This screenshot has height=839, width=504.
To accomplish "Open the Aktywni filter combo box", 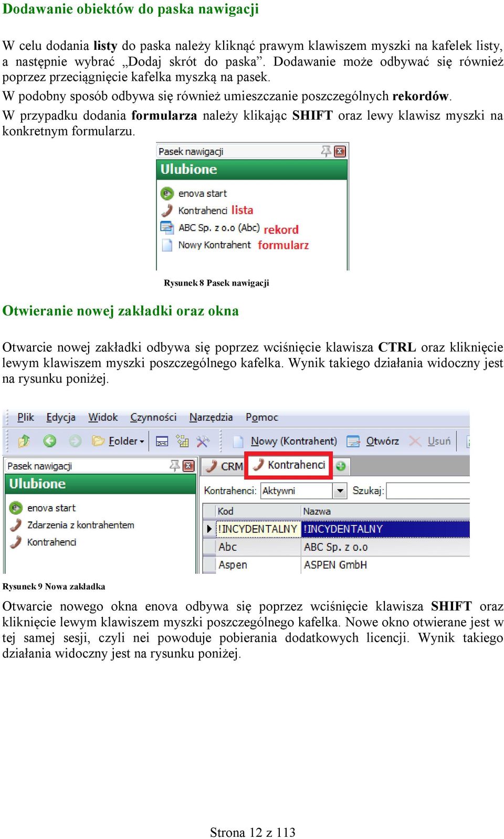I will pyautogui.click(x=303, y=490).
